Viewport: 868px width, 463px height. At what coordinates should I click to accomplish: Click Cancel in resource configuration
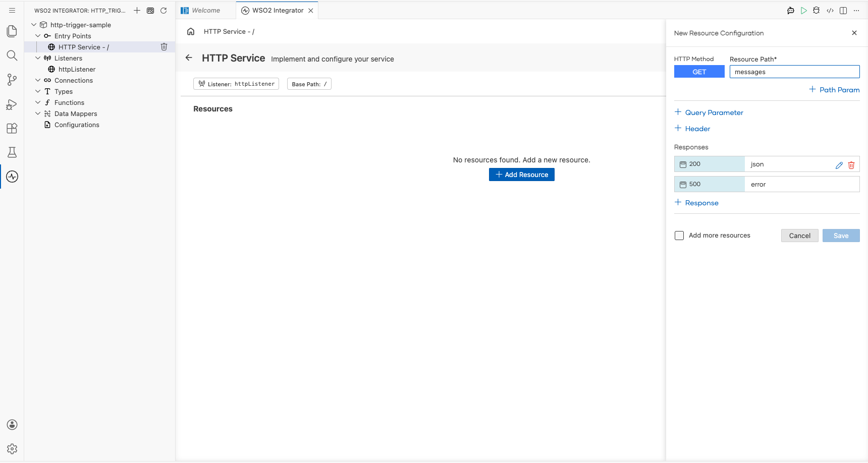click(x=800, y=236)
